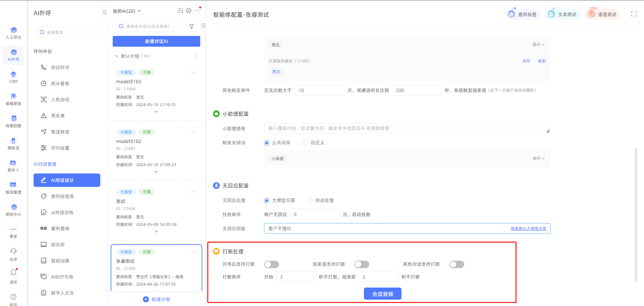Click sort icon beside 我的AI list
Screen dimensions: 644x306
point(180,11)
